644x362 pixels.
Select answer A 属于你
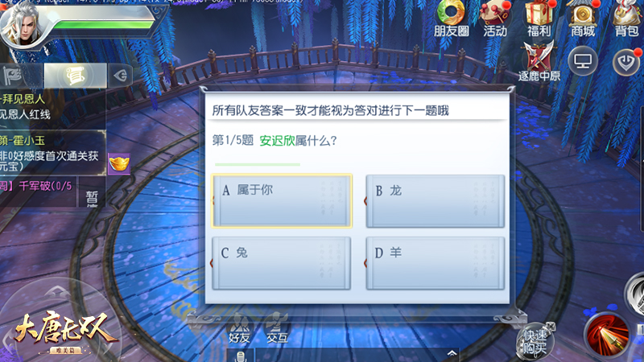pyautogui.click(x=282, y=200)
